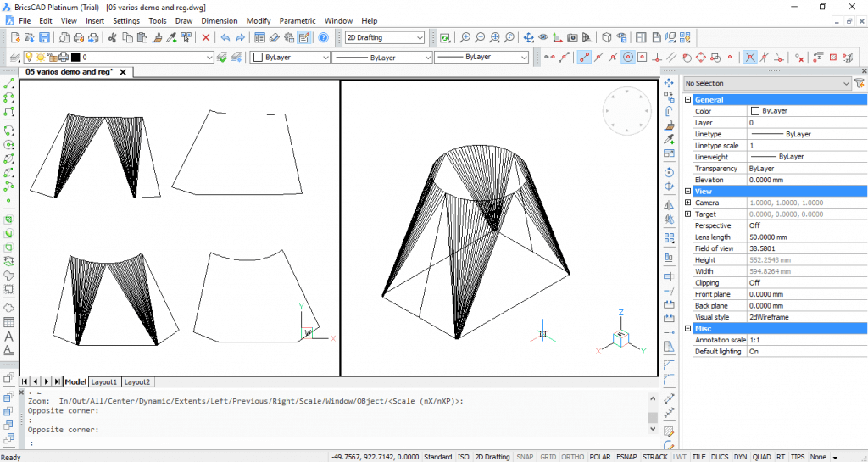Toggle the Intersection entity snap icon
Screen dimensions: 868x462
pyautogui.click(x=749, y=57)
